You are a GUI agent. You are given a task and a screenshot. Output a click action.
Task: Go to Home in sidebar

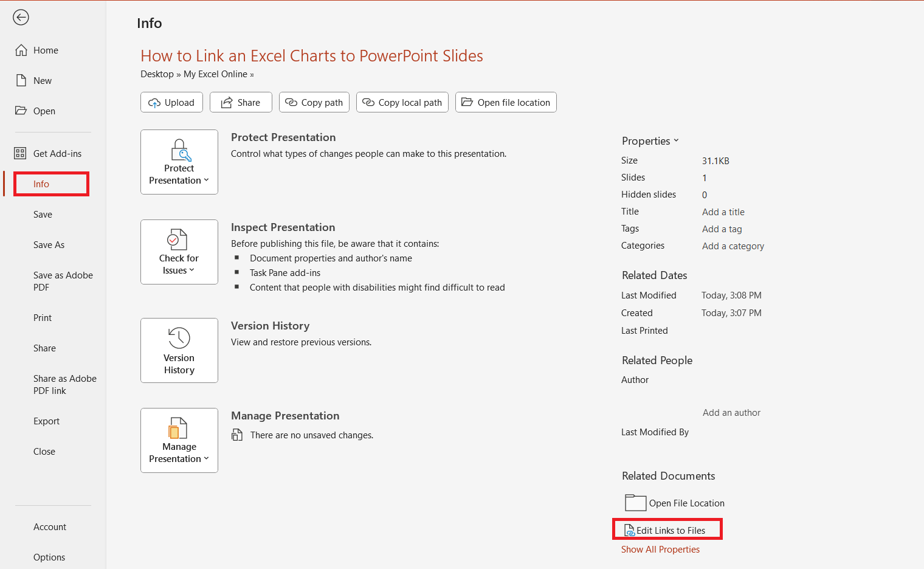point(46,50)
